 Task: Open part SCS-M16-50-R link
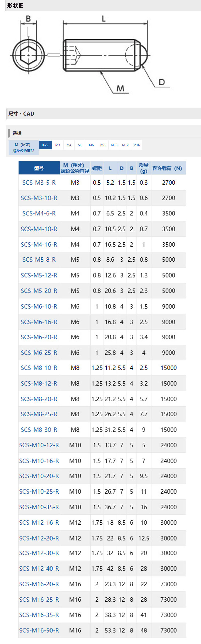tap(39, 630)
